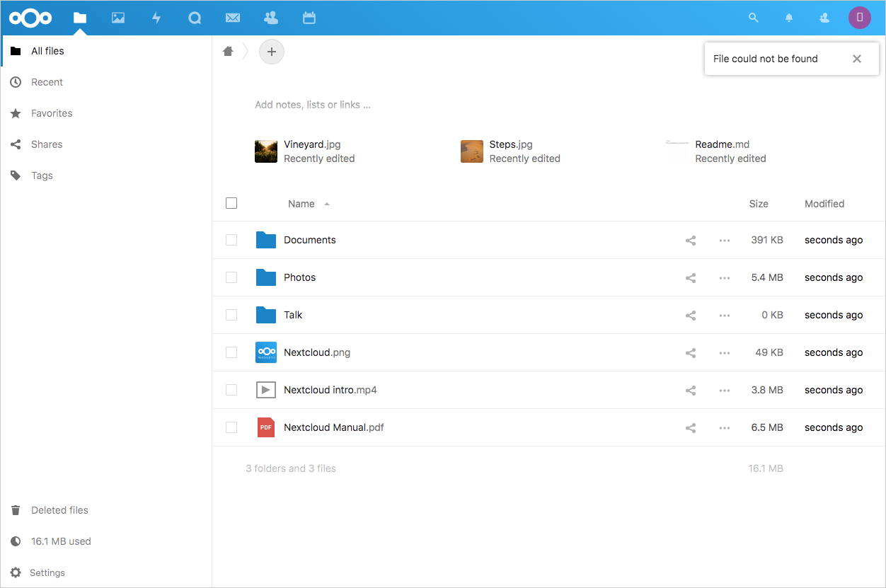Click the Nextcloud logo in header
The image size is (886, 588).
coord(30,18)
